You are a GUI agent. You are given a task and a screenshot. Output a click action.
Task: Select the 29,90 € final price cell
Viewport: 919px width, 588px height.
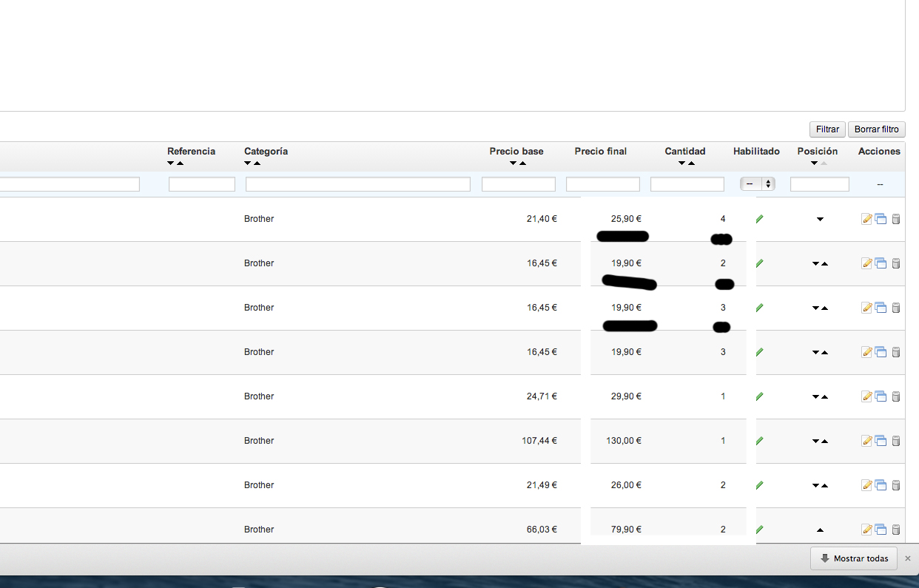(626, 396)
